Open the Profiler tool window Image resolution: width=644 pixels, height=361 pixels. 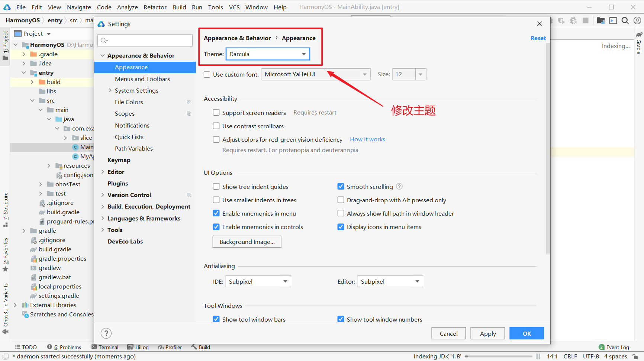point(170,347)
